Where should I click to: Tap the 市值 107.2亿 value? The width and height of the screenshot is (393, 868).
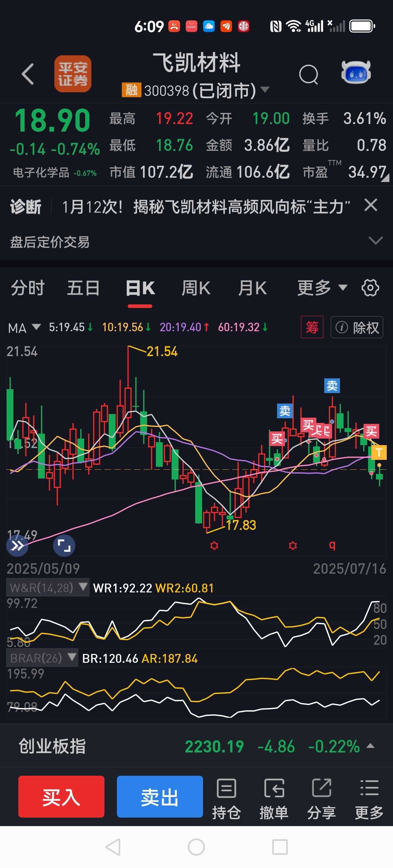(166, 172)
